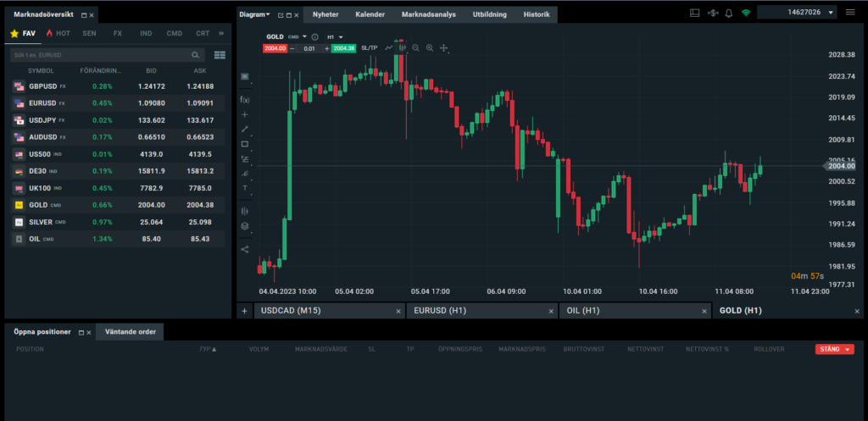Open the Kalender tab
The width and height of the screenshot is (868, 421).
(370, 14)
